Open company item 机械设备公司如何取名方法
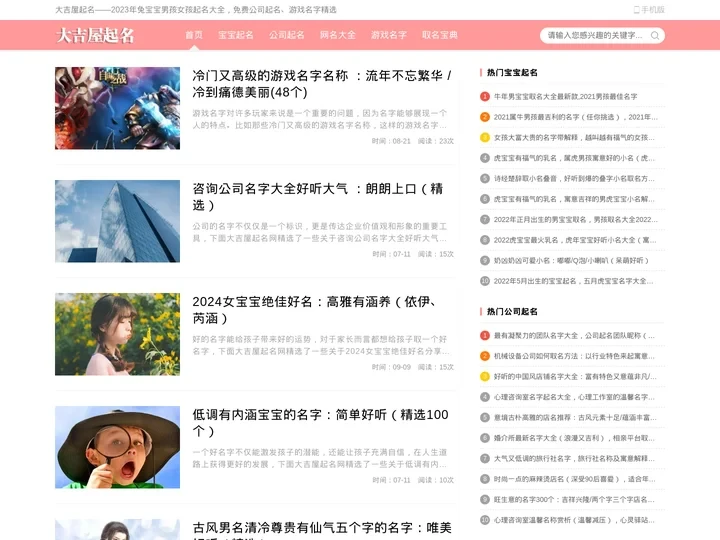 574,356
